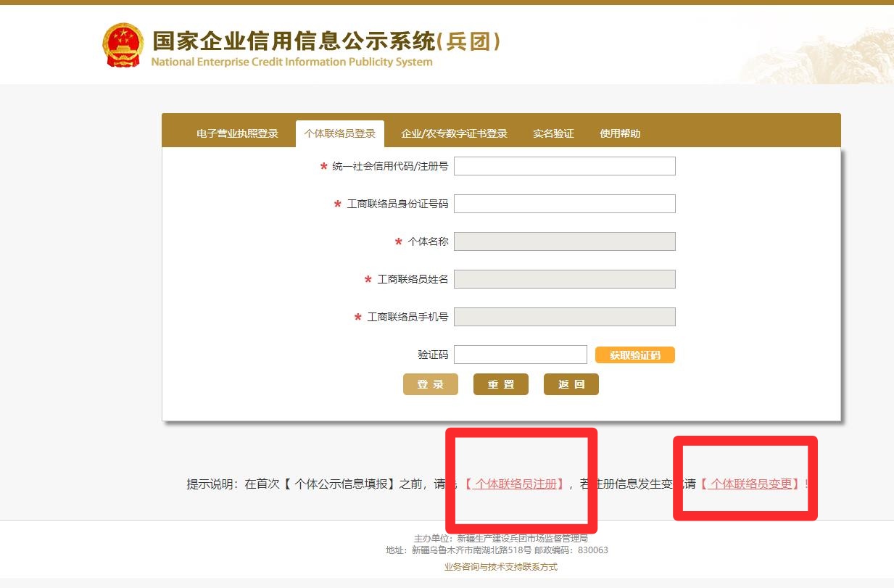Image resolution: width=894 pixels, height=588 pixels.
Task: Focus the 验证码 input box
Action: point(520,355)
